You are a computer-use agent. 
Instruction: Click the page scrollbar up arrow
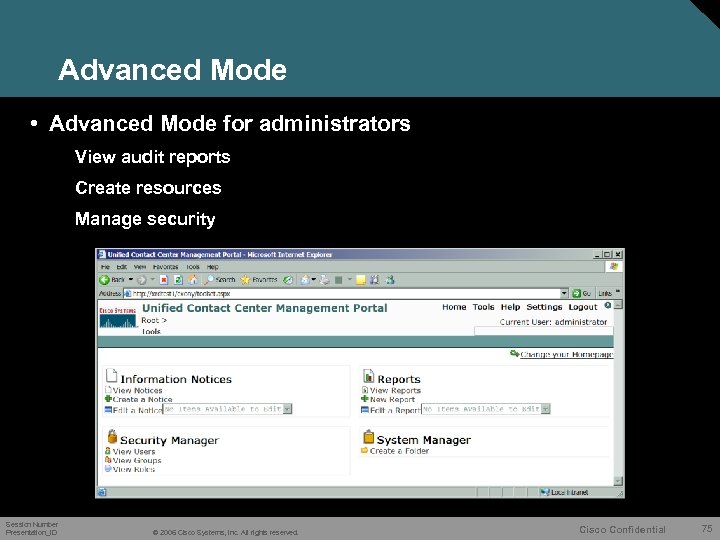pos(618,305)
